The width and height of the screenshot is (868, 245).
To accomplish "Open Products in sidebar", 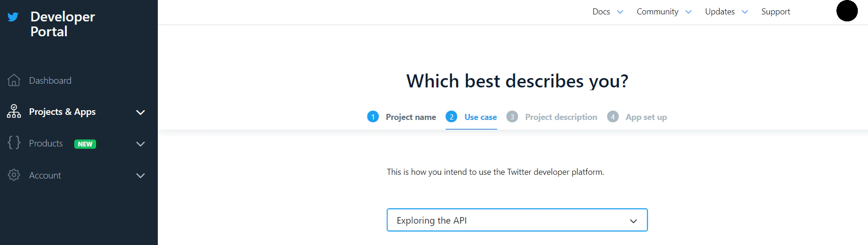I will point(45,143).
